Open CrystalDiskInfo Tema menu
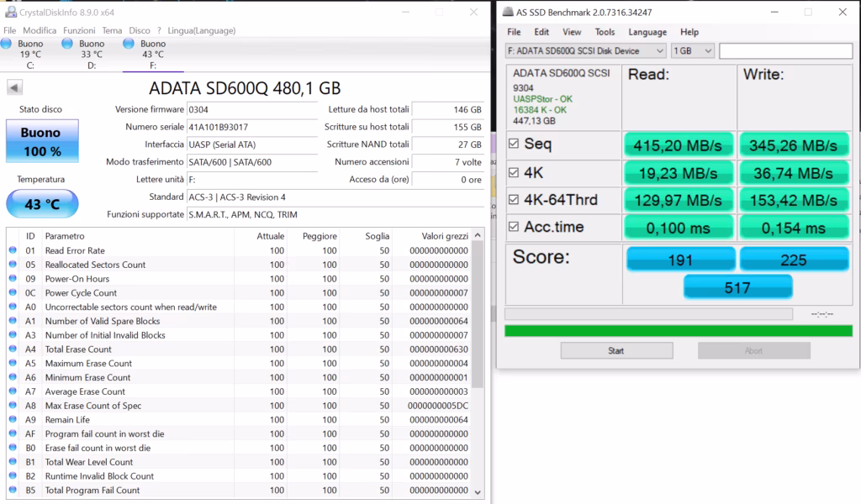The height and width of the screenshot is (504, 861). tap(112, 31)
